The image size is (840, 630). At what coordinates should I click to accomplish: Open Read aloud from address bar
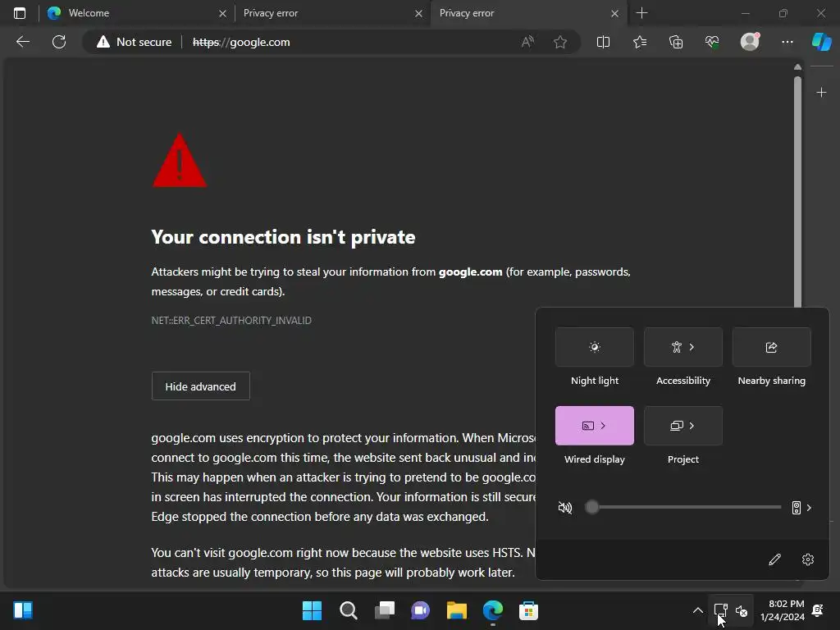pos(527,42)
